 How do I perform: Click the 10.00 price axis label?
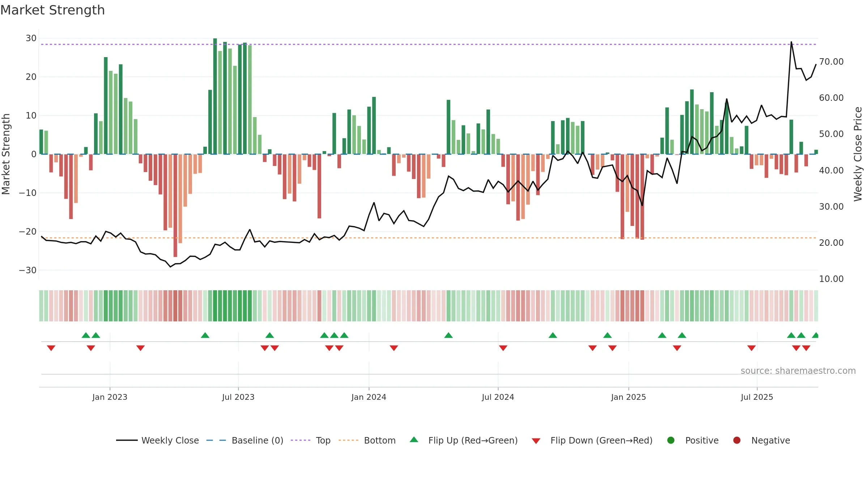pyautogui.click(x=831, y=279)
